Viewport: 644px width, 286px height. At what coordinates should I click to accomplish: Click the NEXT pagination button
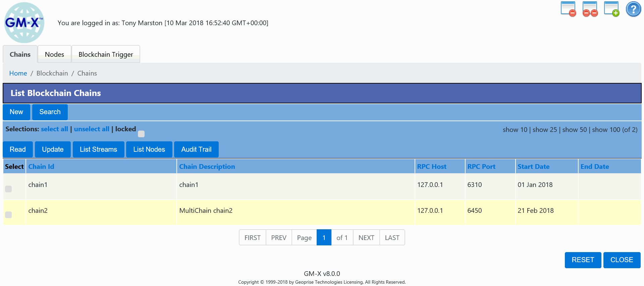coord(366,238)
